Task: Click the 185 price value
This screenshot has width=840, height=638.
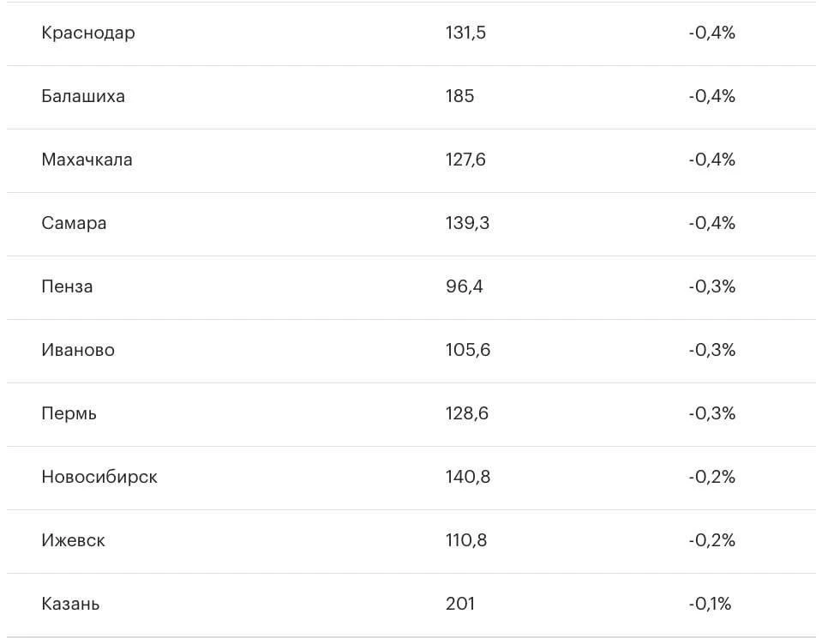Action: tap(459, 96)
